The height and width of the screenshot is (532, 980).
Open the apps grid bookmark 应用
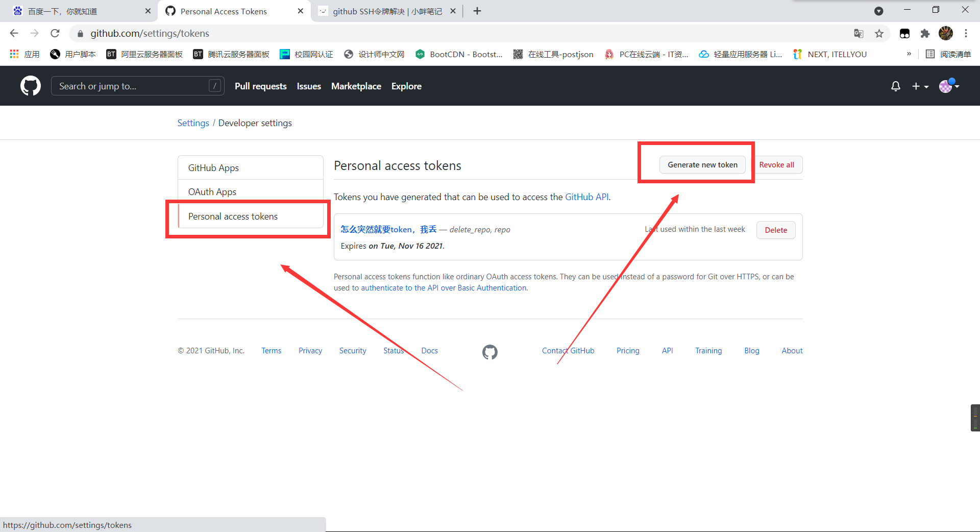click(24, 54)
